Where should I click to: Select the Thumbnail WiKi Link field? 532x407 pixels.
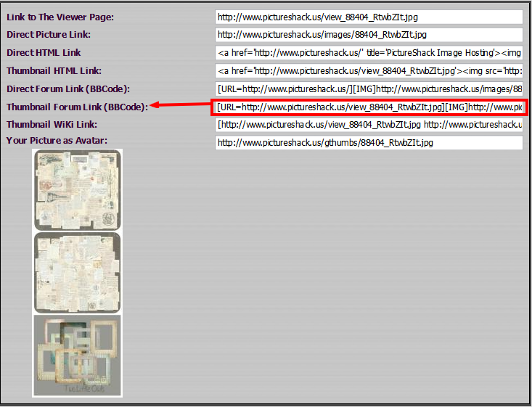[x=369, y=125]
